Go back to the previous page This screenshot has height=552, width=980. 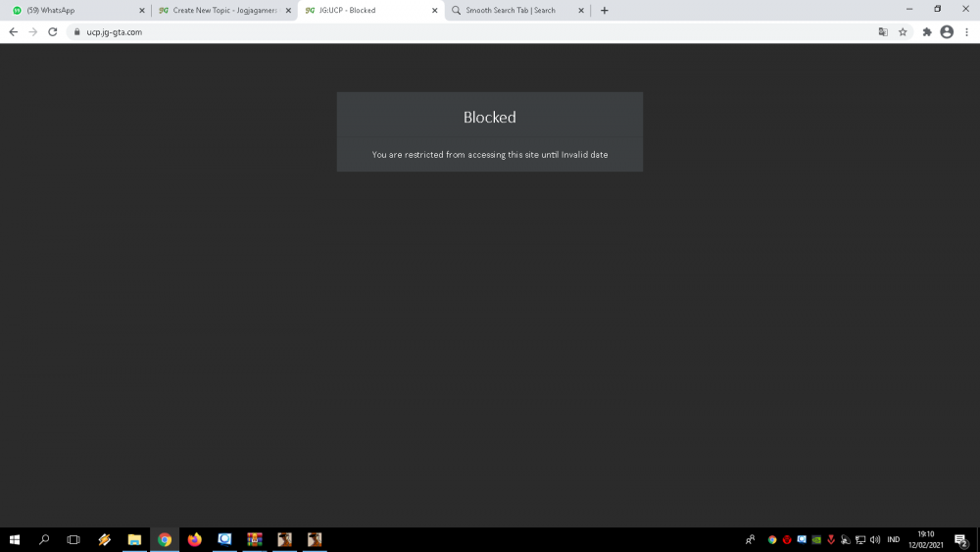pyautogui.click(x=13, y=32)
